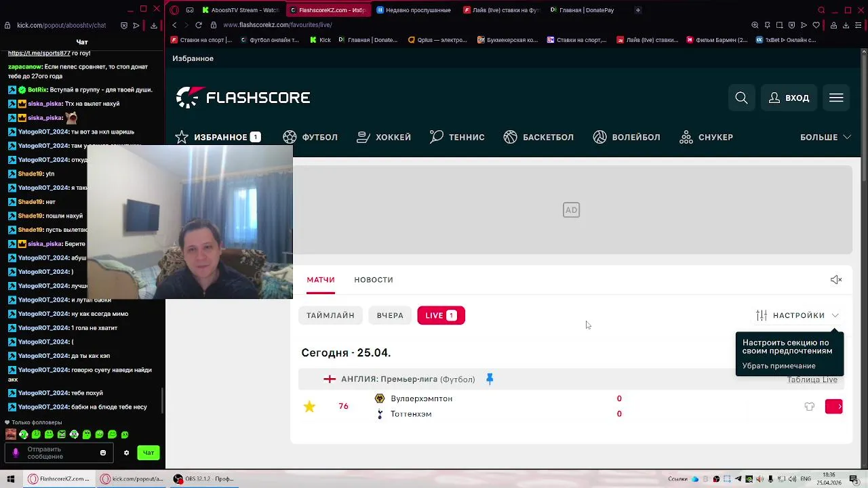Click the microphone icon in chat input
Screen dimensions: 868x488
coord(16,453)
